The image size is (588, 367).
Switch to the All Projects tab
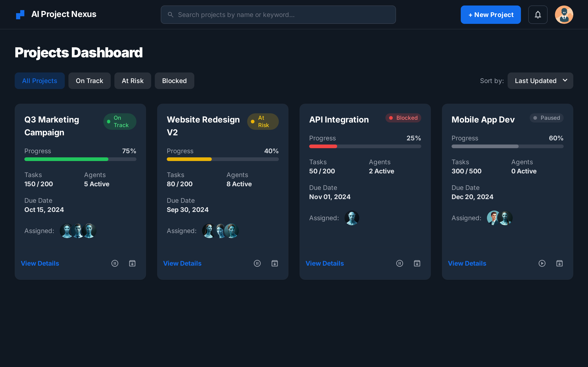tap(40, 81)
